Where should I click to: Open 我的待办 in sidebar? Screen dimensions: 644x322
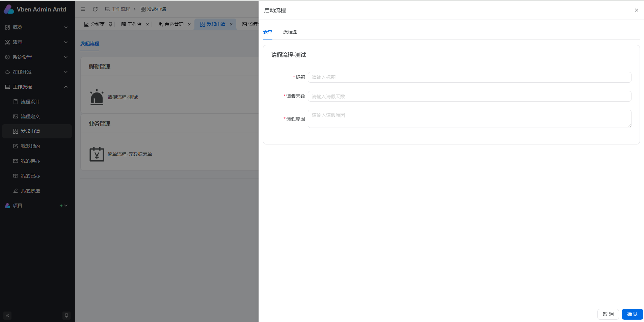37,161
